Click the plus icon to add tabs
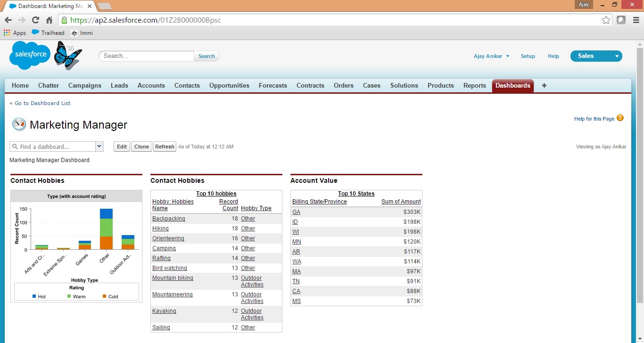644x343 pixels. click(544, 85)
